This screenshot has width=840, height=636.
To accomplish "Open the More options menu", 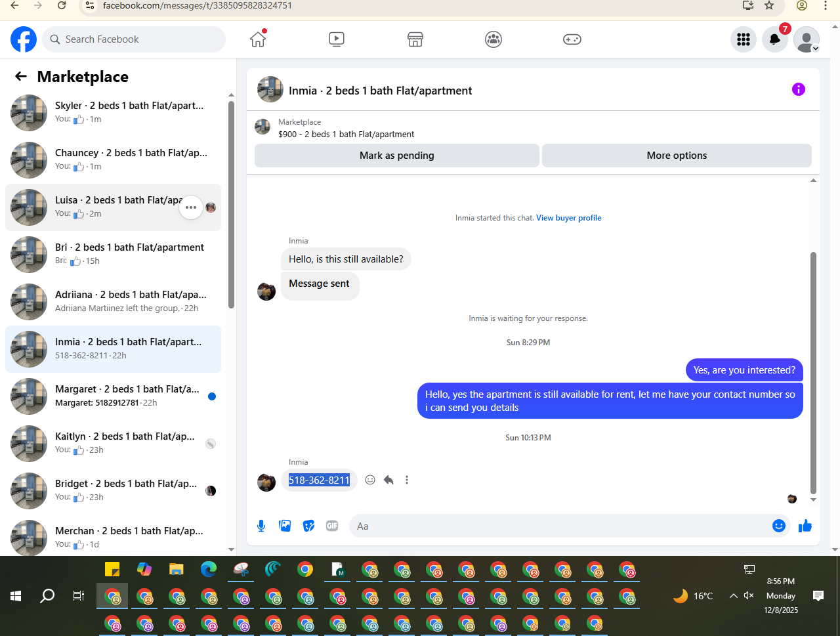I will pos(677,156).
